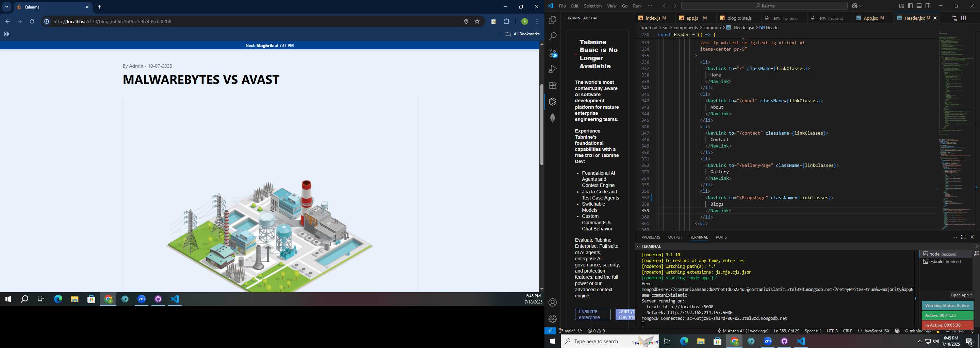The image size is (980, 348).
Task: Select the esbuild frontend terminal
Action: [x=946, y=262]
